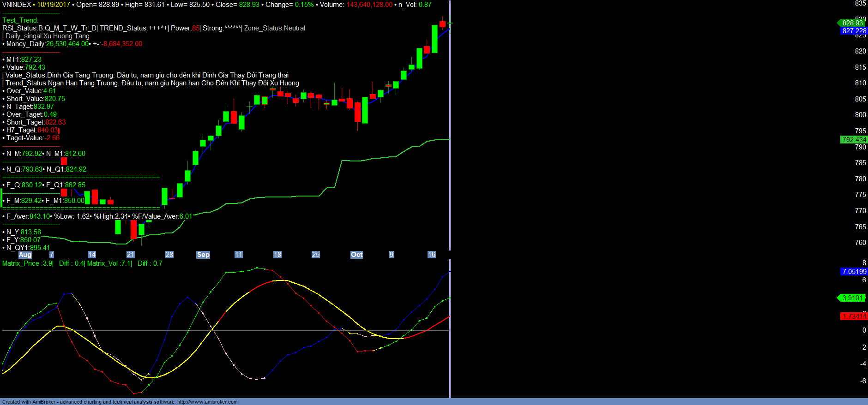Image resolution: width=868 pixels, height=405 pixels.
Task: Click the Aug month label on the timeline
Action: click(x=25, y=255)
